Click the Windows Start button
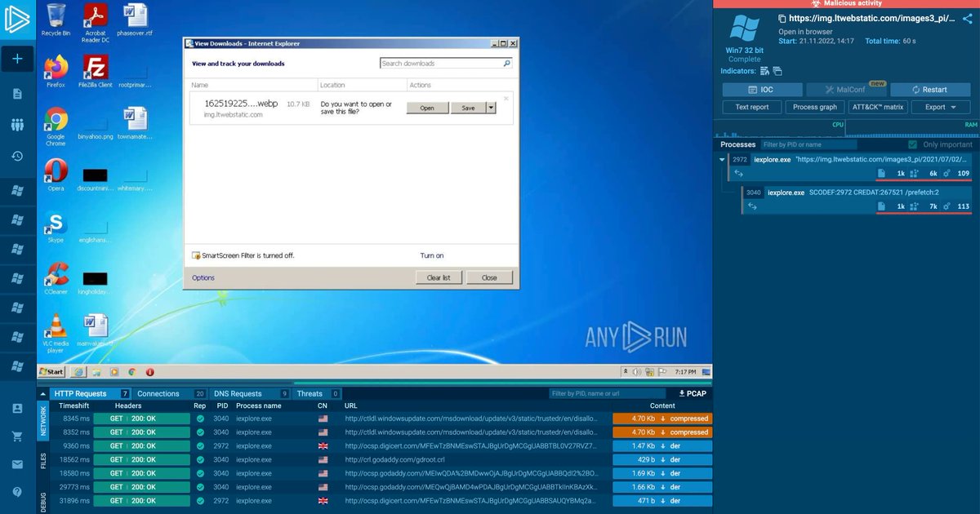Viewport: 980px width, 514px height. [x=51, y=371]
